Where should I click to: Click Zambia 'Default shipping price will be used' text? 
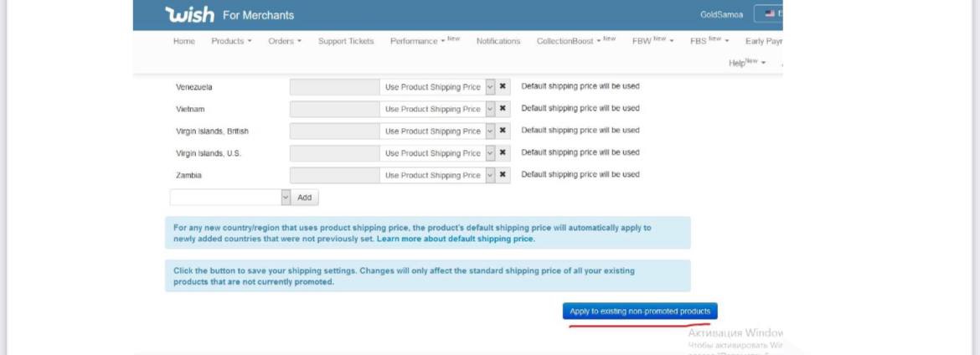point(580,174)
